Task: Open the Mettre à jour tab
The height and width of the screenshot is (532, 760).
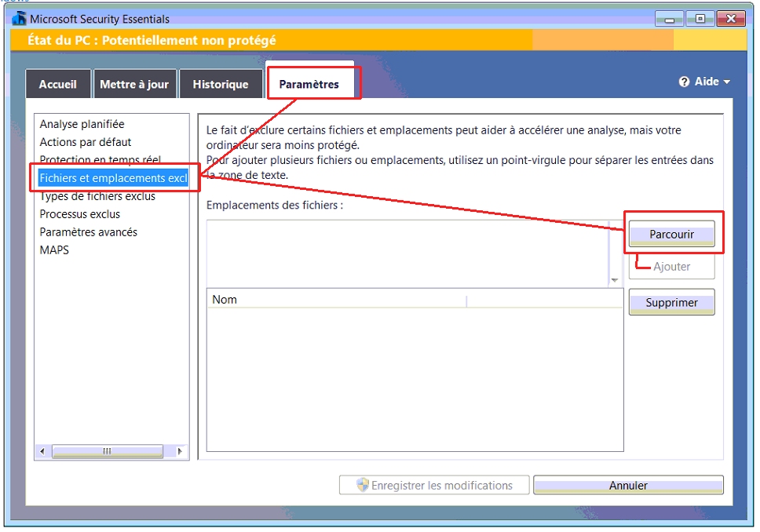Action: (134, 84)
